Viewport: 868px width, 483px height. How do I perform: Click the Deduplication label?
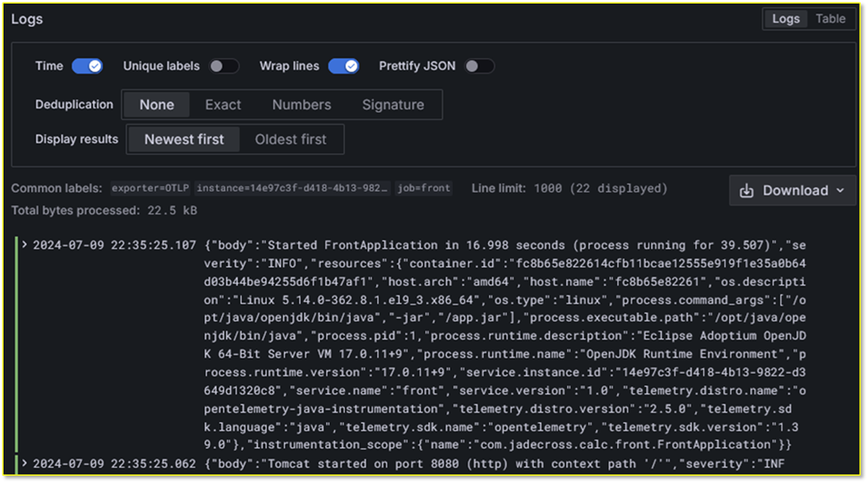pyautogui.click(x=74, y=105)
